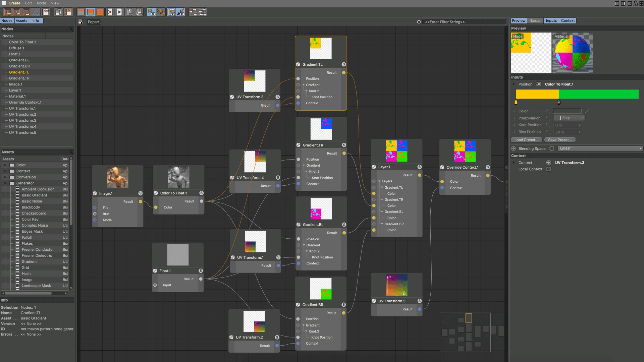Open the Create menu
Viewport: 644px width, 362px height.
[14, 3]
